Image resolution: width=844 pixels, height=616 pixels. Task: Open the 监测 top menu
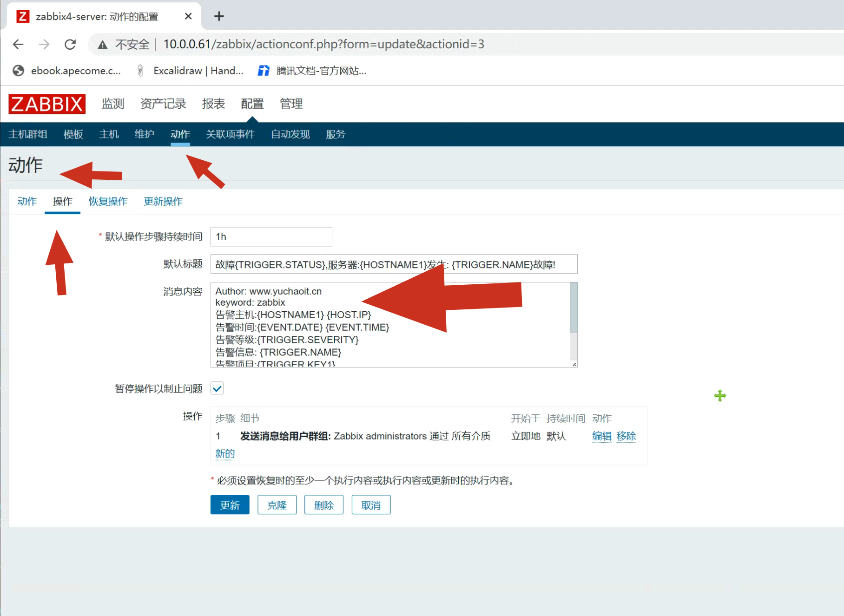click(113, 104)
